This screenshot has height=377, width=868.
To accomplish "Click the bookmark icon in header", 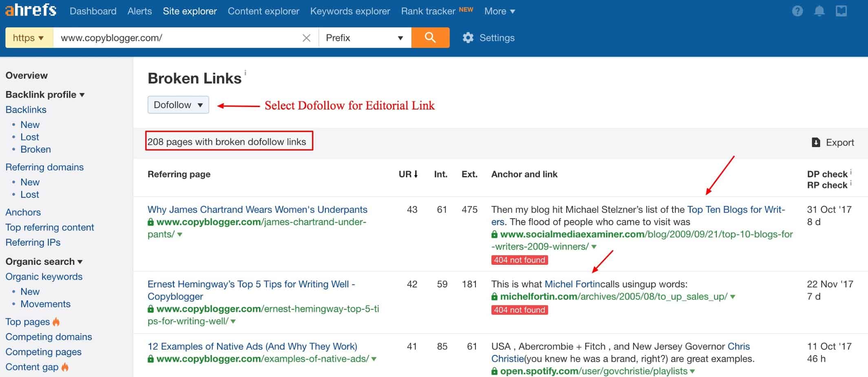I will (841, 11).
